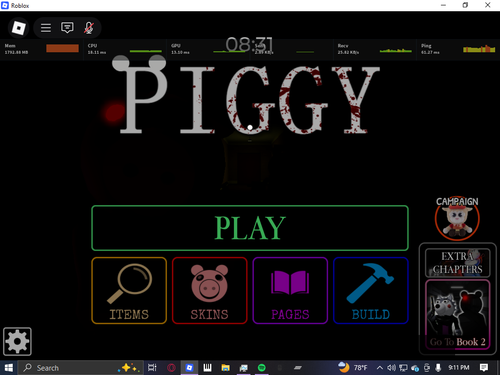The height and width of the screenshot is (375, 500).
Task: Open the PAGES book tile
Action: [290, 290]
